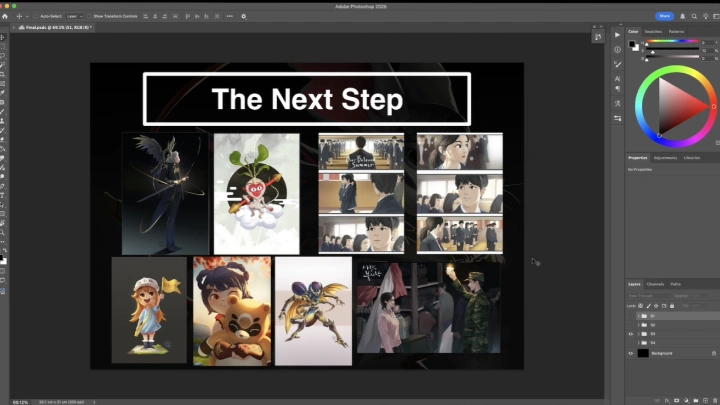720x405 pixels.
Task: Select the Lasso tool
Action: 2,56
